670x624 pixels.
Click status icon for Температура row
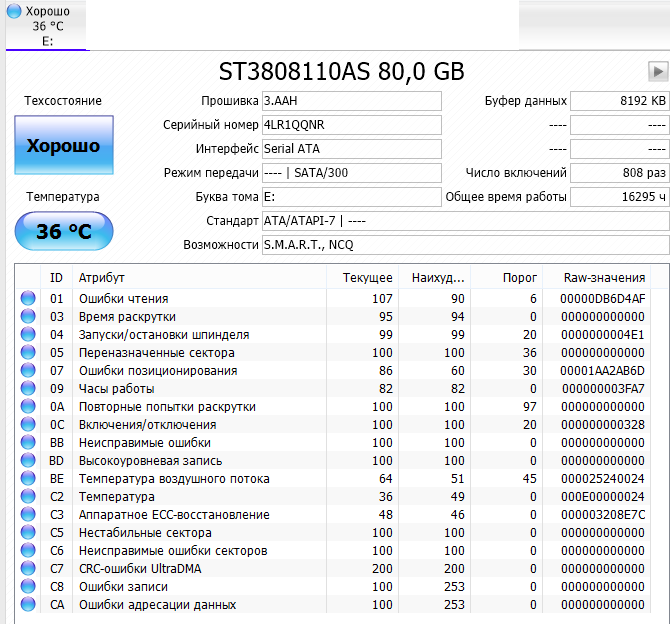pyautogui.click(x=28, y=496)
